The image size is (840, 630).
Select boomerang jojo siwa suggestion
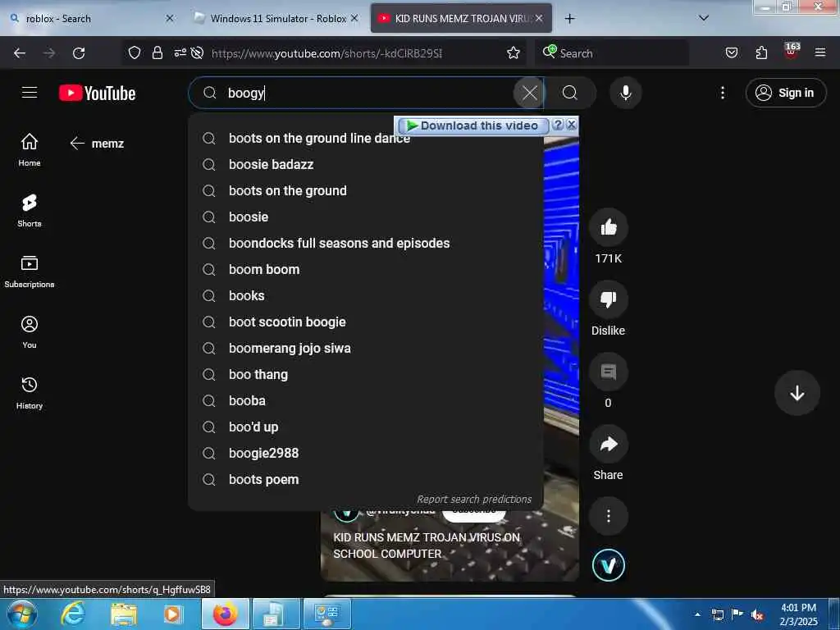(365, 348)
